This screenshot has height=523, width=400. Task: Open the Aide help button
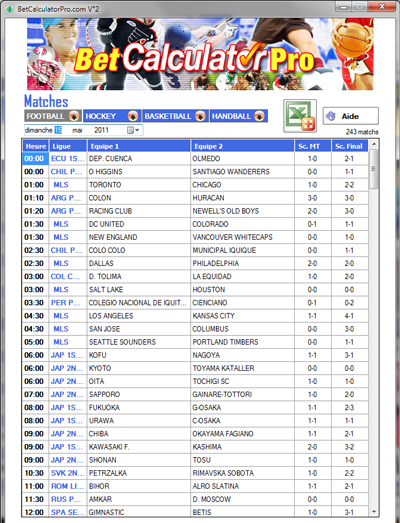[x=350, y=116]
